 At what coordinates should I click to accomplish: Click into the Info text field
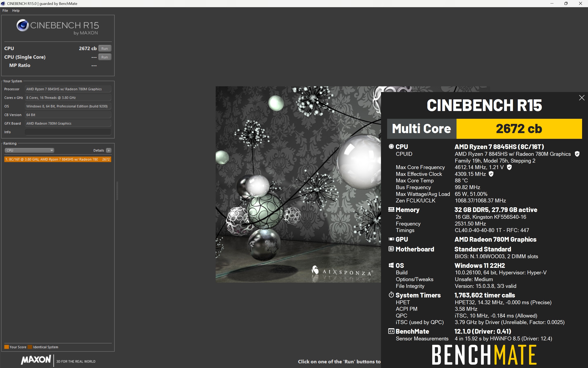pos(68,132)
